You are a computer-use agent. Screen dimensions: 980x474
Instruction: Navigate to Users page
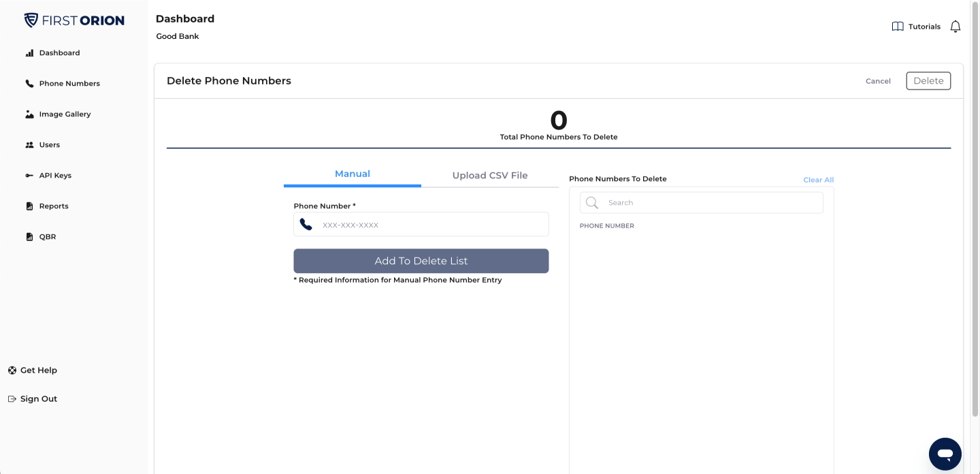[50, 145]
